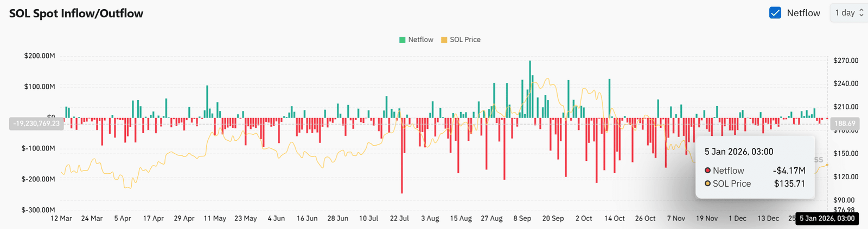
Task: Click the 12 Mar x-axis date label
Action: [x=61, y=218]
